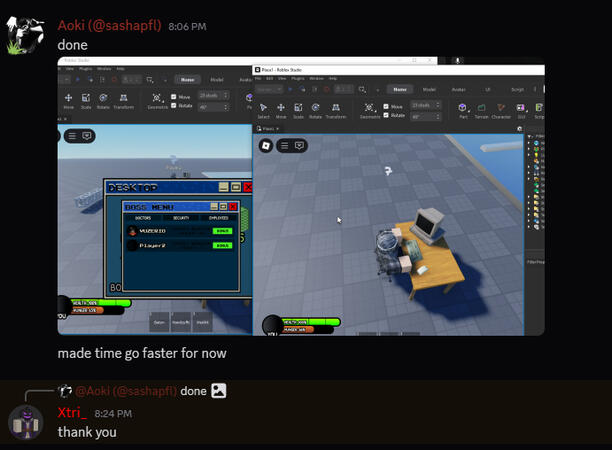Switch to Avatar tab in Place1 window
Viewport: 612px width, 450px height.
(x=459, y=89)
